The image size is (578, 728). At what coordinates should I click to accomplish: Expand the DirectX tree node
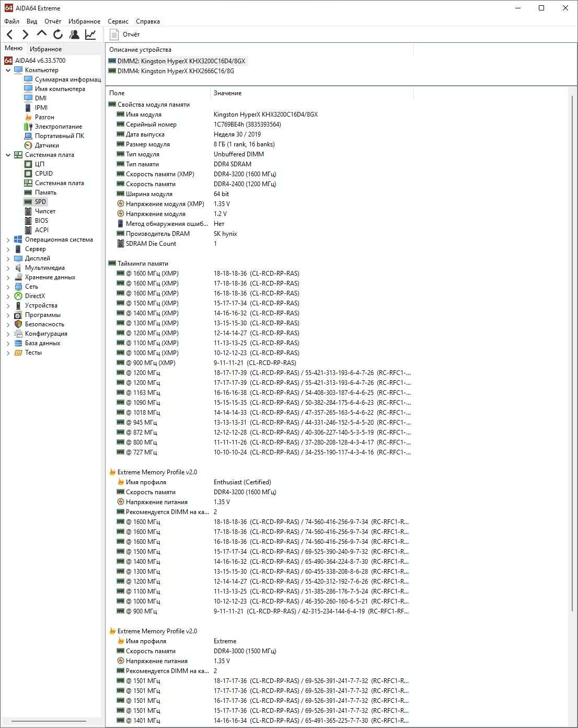coord(8,296)
